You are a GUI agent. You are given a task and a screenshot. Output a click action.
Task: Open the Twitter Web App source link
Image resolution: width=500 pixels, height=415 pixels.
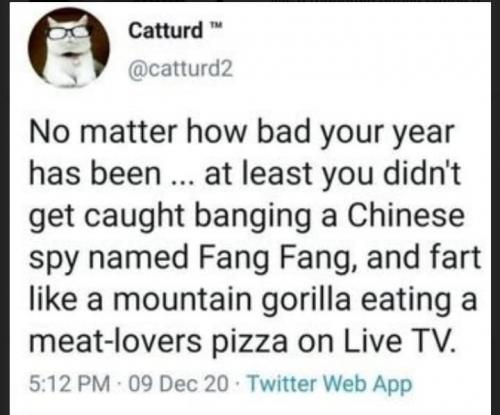click(329, 384)
